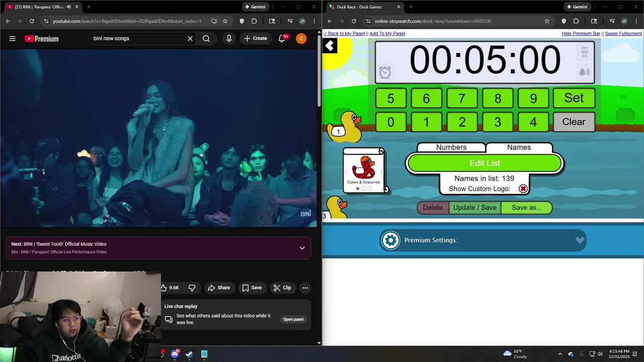This screenshot has width=644, height=362.
Task: Click the live chat replay bubble icon
Action: 169,319
